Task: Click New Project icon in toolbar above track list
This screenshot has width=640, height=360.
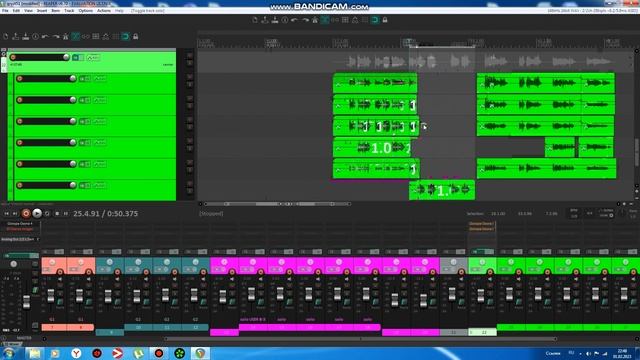Action: click(x=6, y=37)
